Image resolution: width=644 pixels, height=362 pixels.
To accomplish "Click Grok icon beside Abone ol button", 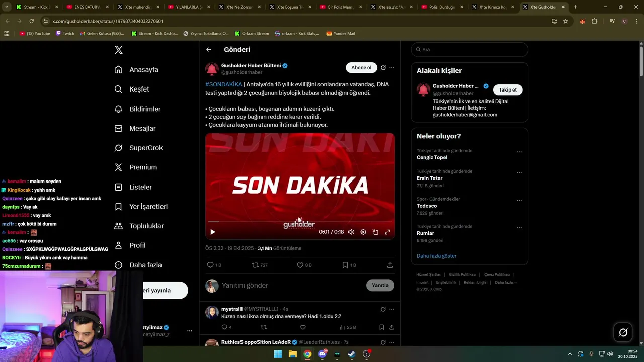I will click(x=383, y=68).
